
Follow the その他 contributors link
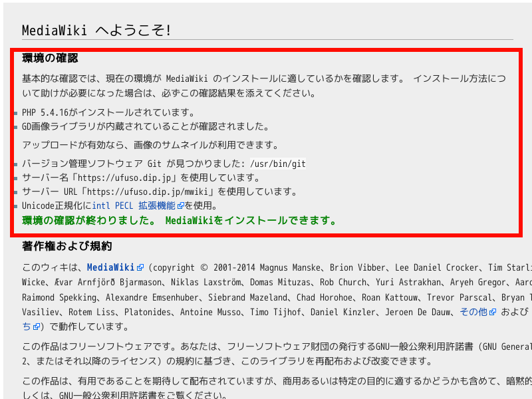[473, 312]
